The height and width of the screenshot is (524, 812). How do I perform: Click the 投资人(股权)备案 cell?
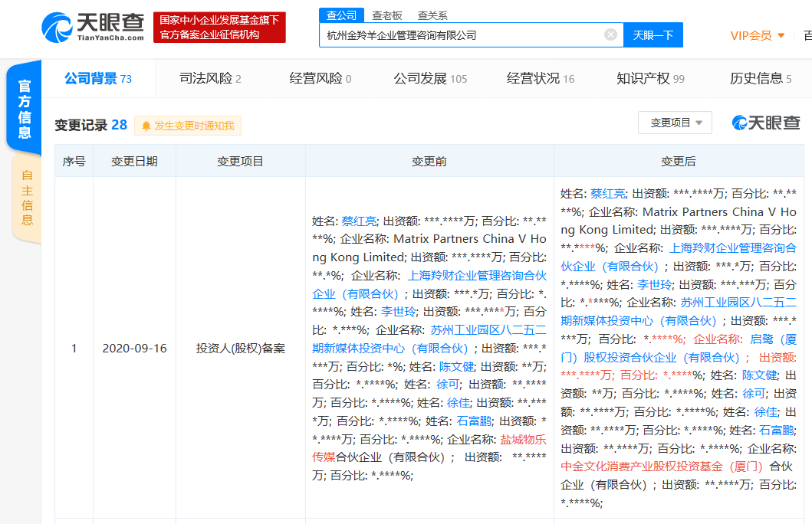point(240,348)
